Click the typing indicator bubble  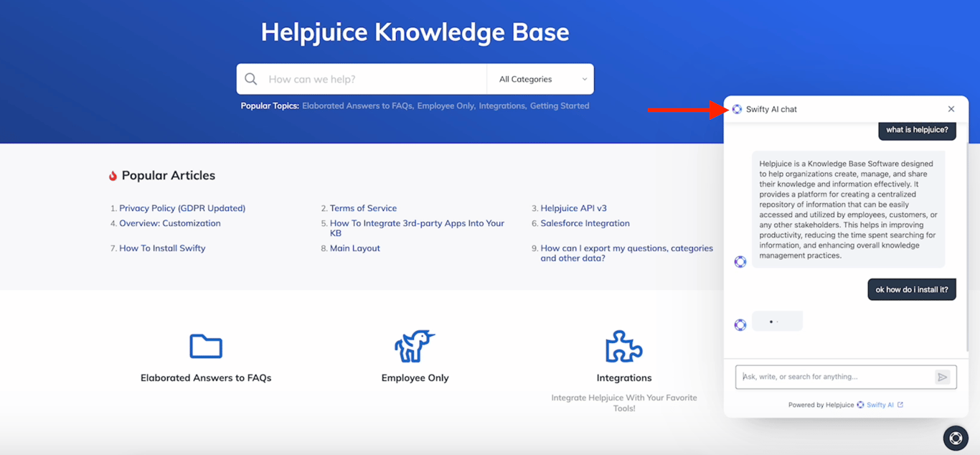tap(778, 321)
